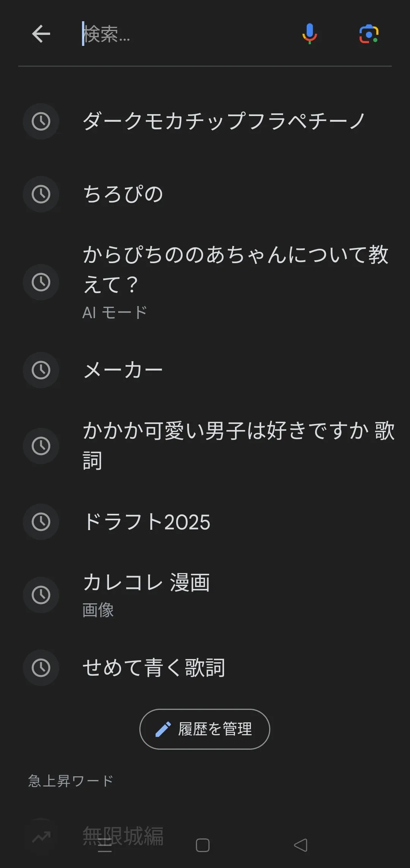410x868 pixels.
Task: Tap the trending arrow icon beside 無限城編
Action: (41, 836)
